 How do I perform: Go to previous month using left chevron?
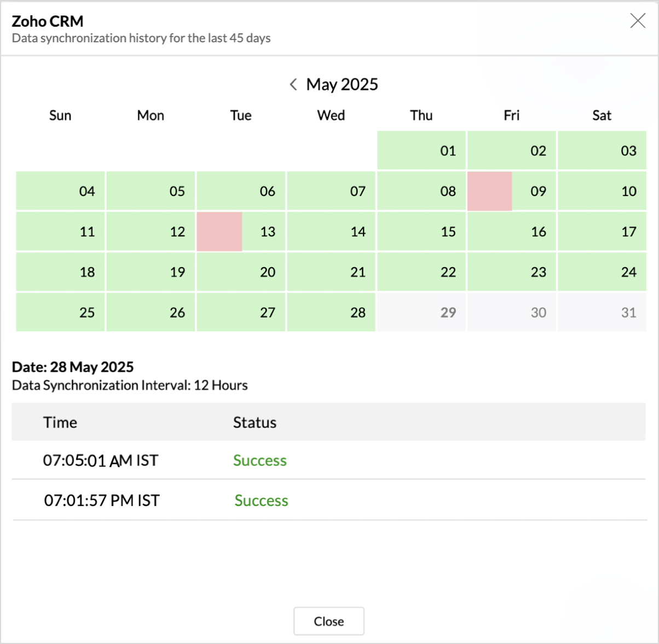point(293,84)
